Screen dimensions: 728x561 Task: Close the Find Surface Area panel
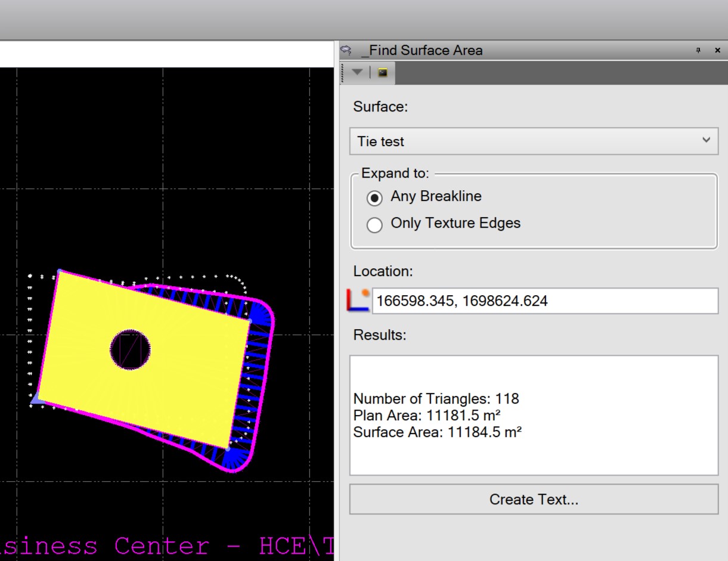pos(717,51)
